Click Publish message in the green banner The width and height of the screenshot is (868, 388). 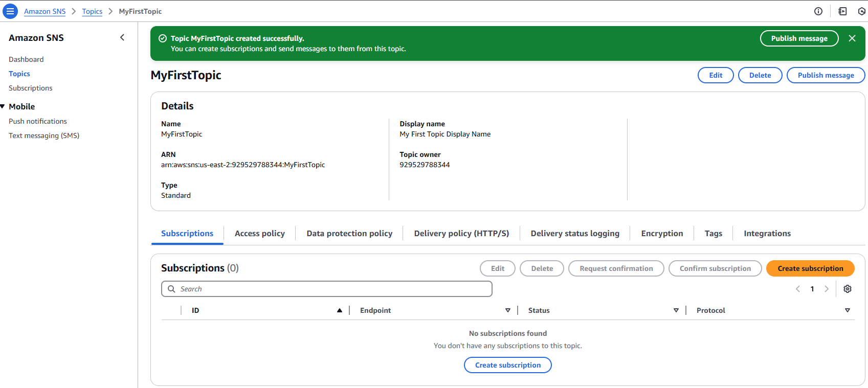(799, 38)
